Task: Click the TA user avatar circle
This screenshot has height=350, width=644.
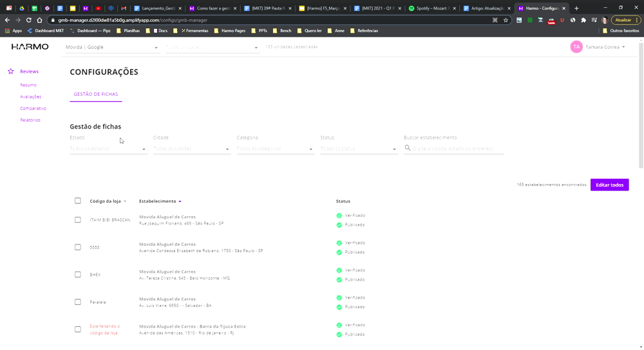Action: (x=576, y=47)
